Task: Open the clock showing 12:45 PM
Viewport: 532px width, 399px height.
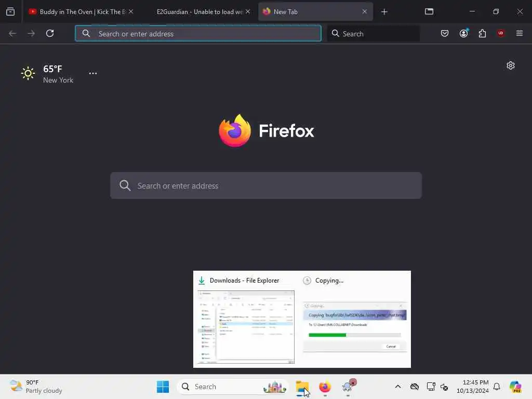Action: [473, 387]
